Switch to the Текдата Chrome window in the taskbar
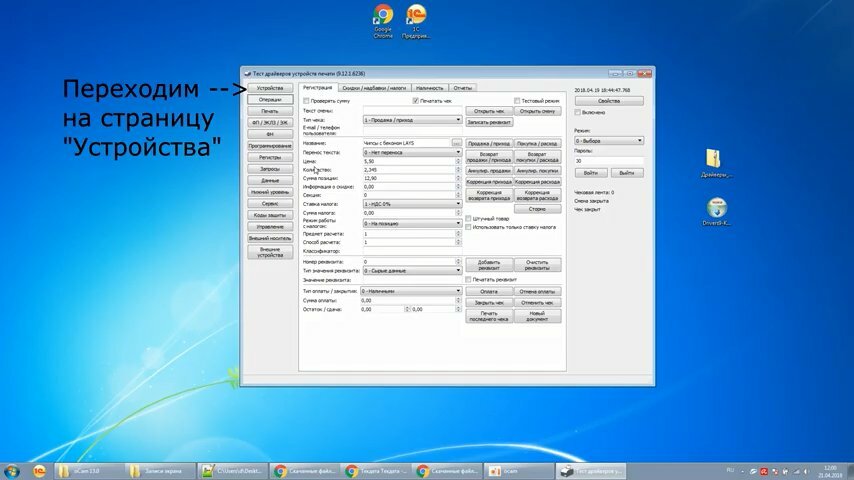 click(375, 471)
